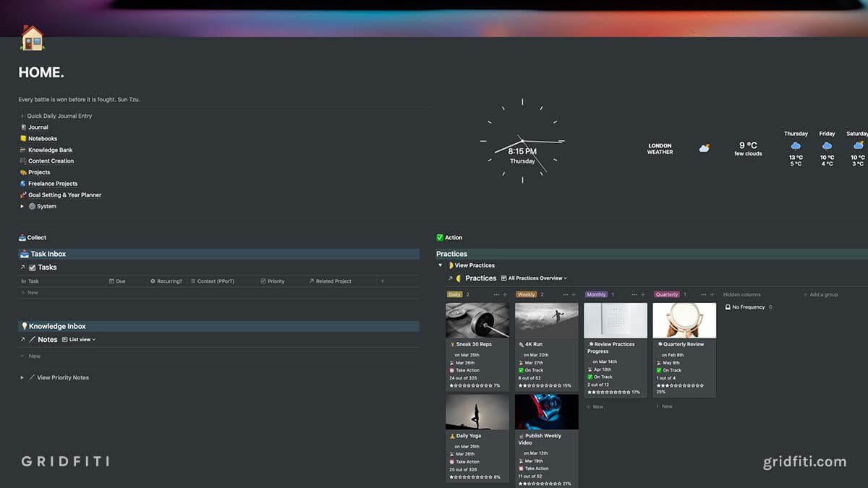Add a New note in Notes list
Image resolution: width=868 pixels, height=488 pixels.
pos(31,356)
